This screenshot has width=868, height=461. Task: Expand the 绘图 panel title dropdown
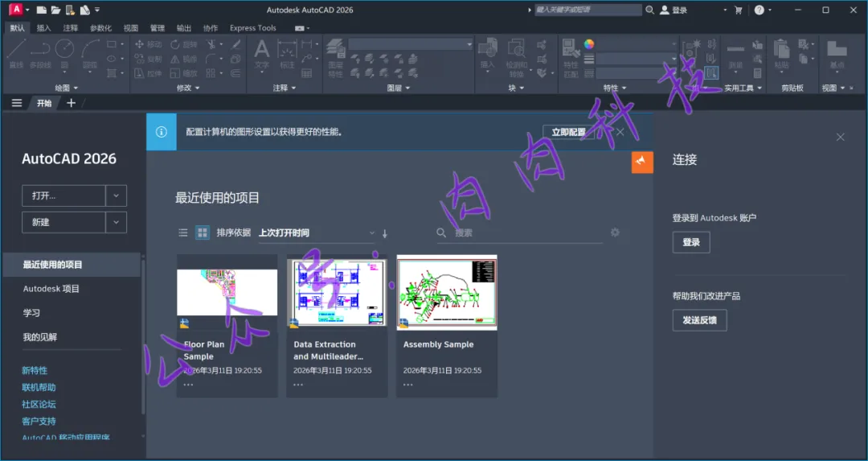coord(67,88)
